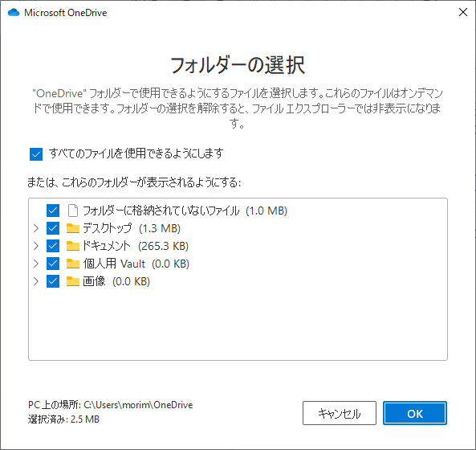Uncheck the 画像 folder checkbox
The height and width of the screenshot is (450, 476).
pos(53,281)
